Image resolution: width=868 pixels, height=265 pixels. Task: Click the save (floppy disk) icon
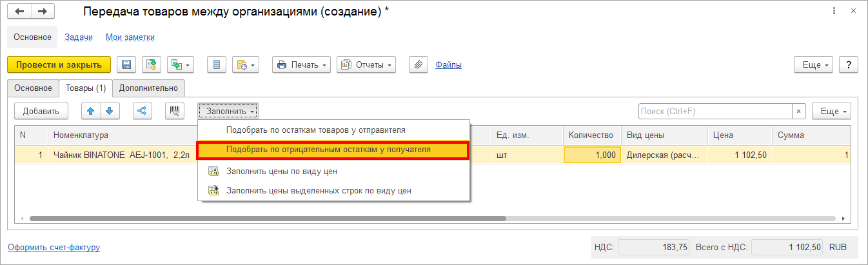click(x=126, y=64)
